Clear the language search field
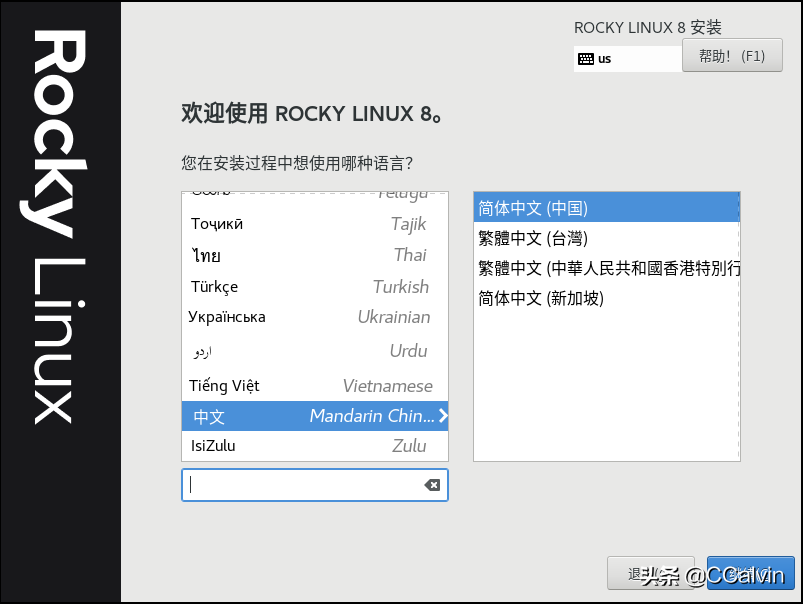The width and height of the screenshot is (803, 604). click(x=432, y=485)
